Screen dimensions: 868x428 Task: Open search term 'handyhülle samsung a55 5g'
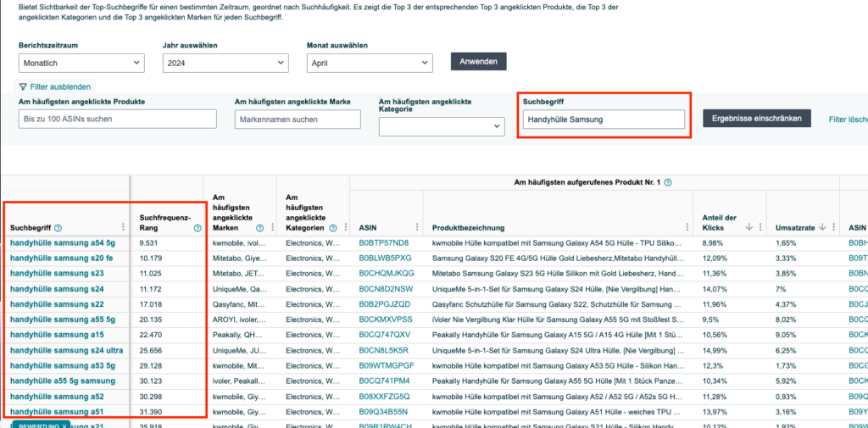pyautogui.click(x=63, y=320)
